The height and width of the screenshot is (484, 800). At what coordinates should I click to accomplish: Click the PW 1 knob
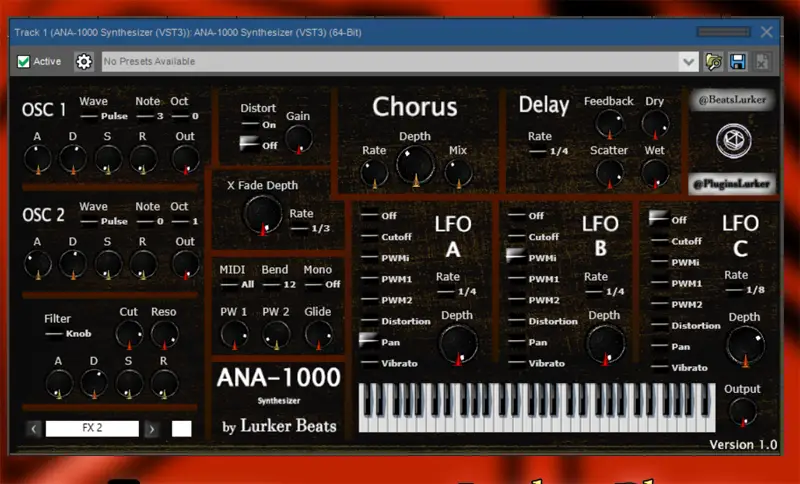[x=234, y=335]
